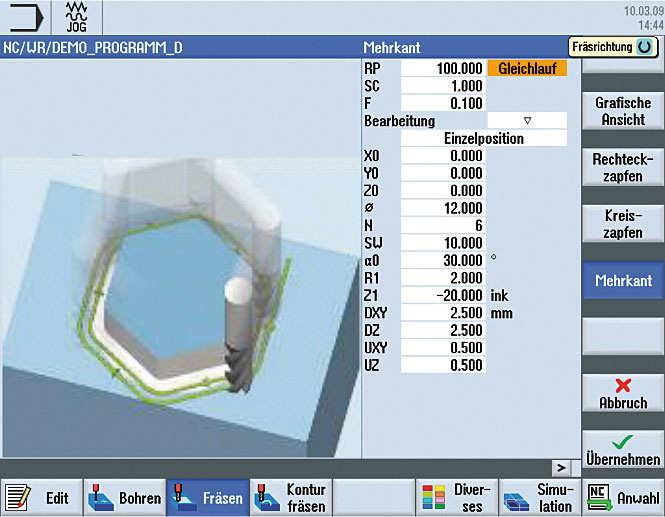
Task: Click the RP value field 100.000
Action: click(443, 69)
